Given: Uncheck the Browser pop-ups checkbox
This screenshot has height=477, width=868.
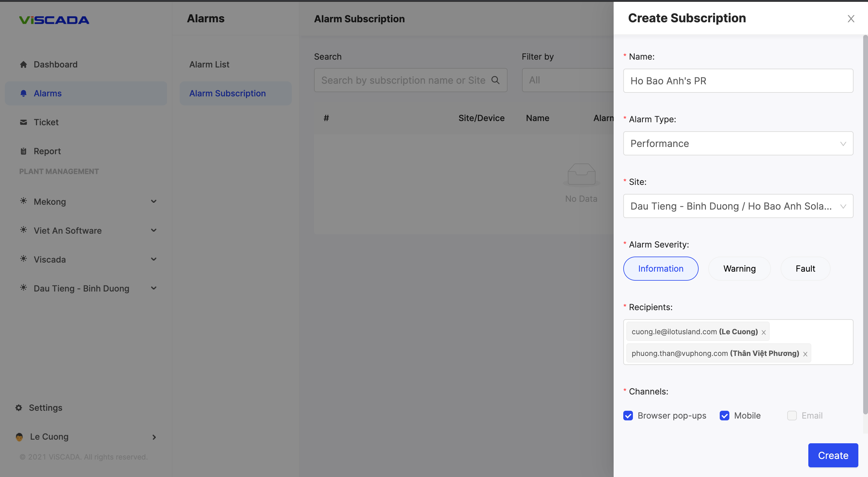Looking at the screenshot, I should click(x=628, y=415).
